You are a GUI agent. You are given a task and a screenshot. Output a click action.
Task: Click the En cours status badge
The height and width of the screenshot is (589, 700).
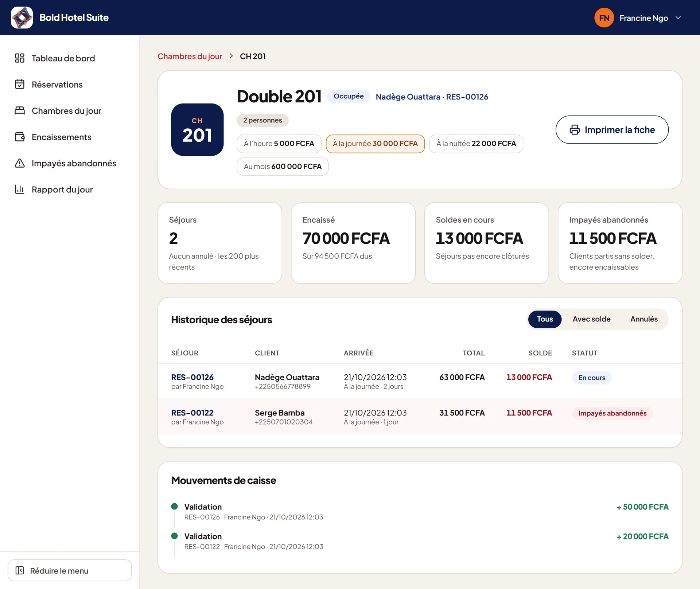592,378
